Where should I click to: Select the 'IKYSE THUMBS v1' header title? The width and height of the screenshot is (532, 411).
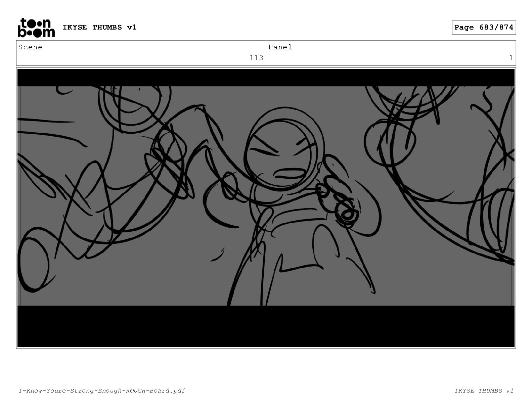(99, 27)
